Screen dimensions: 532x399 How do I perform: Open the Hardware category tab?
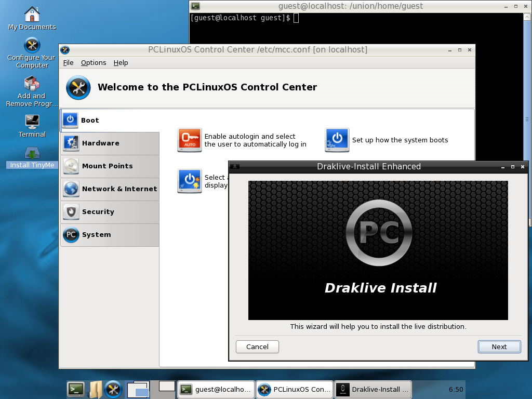pyautogui.click(x=110, y=143)
